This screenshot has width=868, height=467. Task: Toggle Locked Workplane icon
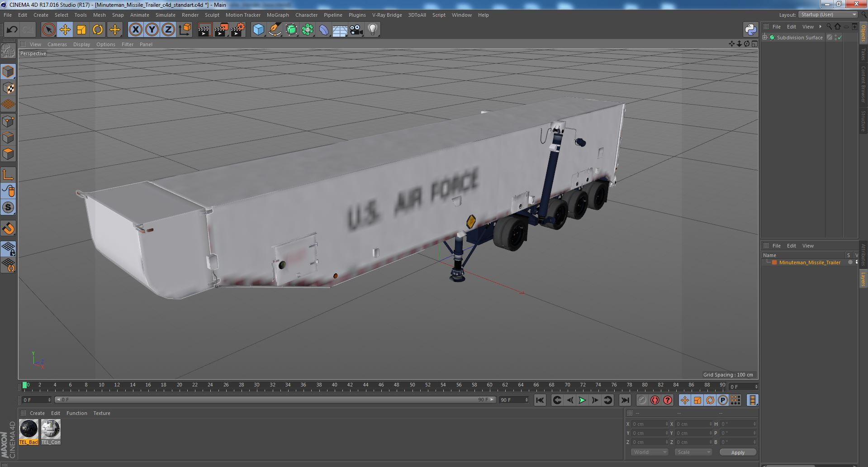tap(8, 248)
